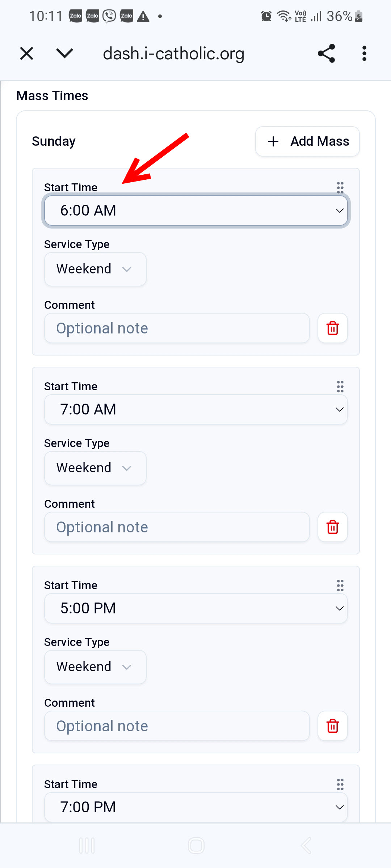391x868 pixels.
Task: Click drag handle of 7:00 AM mass
Action: click(340, 386)
